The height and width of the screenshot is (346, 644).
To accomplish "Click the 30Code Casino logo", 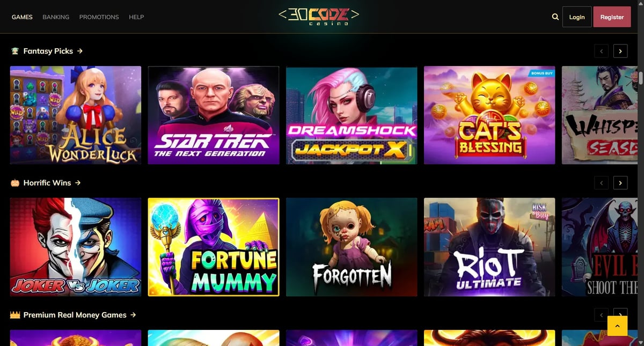I will click(x=319, y=16).
